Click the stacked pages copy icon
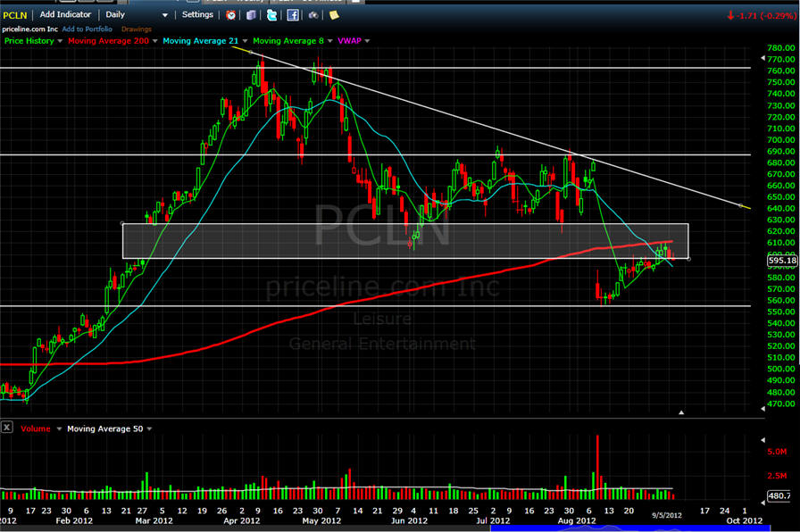 [x=251, y=15]
